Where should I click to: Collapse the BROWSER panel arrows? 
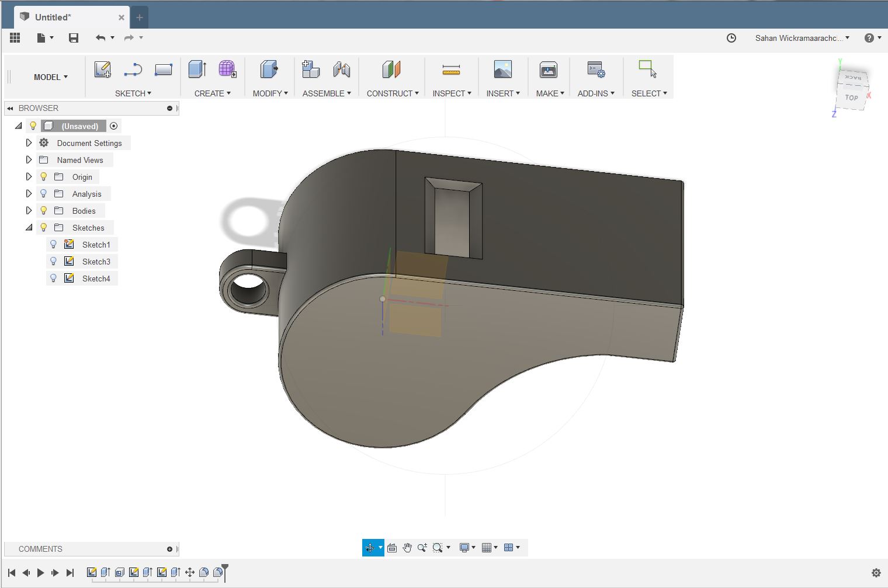coord(10,108)
